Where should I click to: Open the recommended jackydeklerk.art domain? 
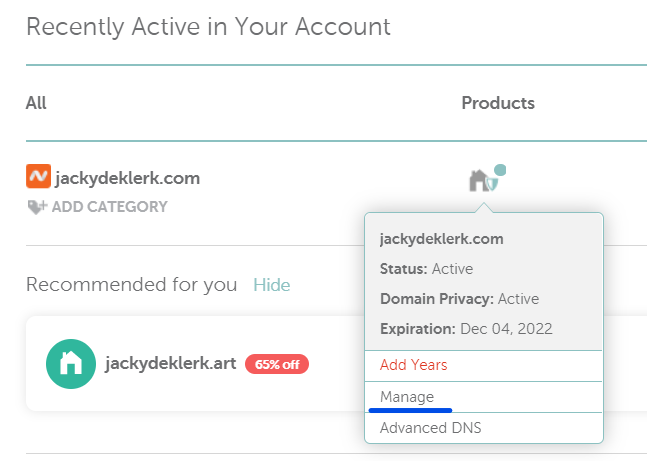[170, 364]
